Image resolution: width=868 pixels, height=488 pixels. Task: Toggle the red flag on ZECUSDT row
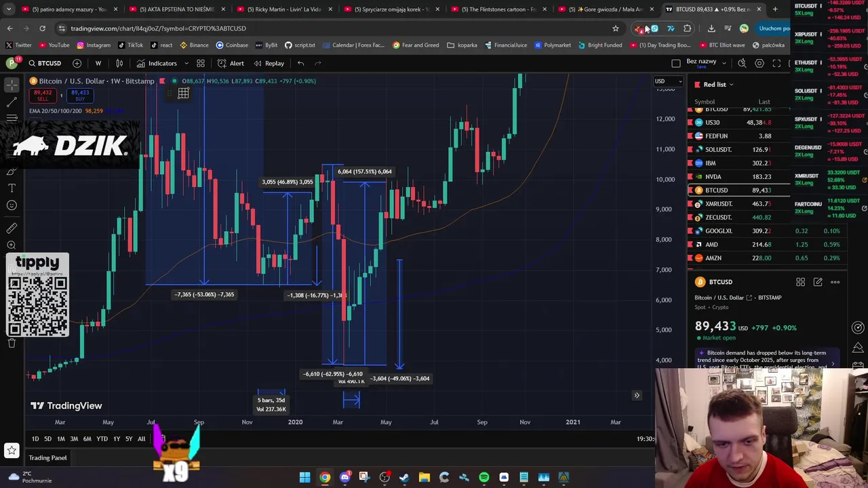(690, 218)
